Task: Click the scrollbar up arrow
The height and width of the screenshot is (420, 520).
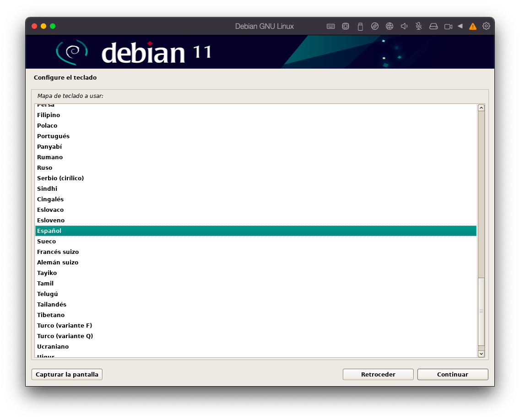Action: click(481, 108)
